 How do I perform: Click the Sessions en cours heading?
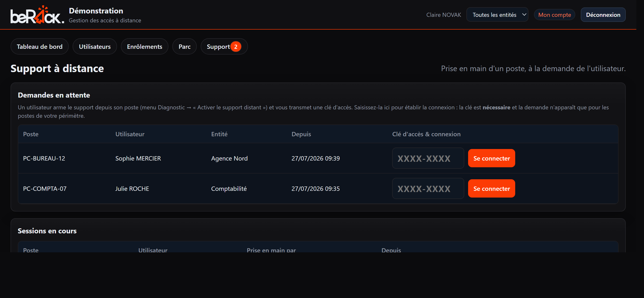pyautogui.click(x=47, y=231)
